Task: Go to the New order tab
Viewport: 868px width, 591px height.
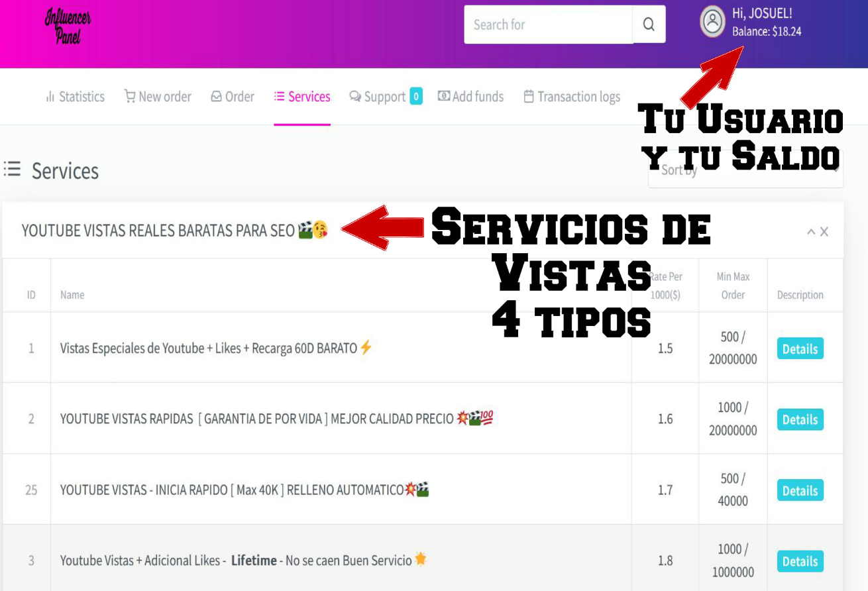Action: coord(158,97)
